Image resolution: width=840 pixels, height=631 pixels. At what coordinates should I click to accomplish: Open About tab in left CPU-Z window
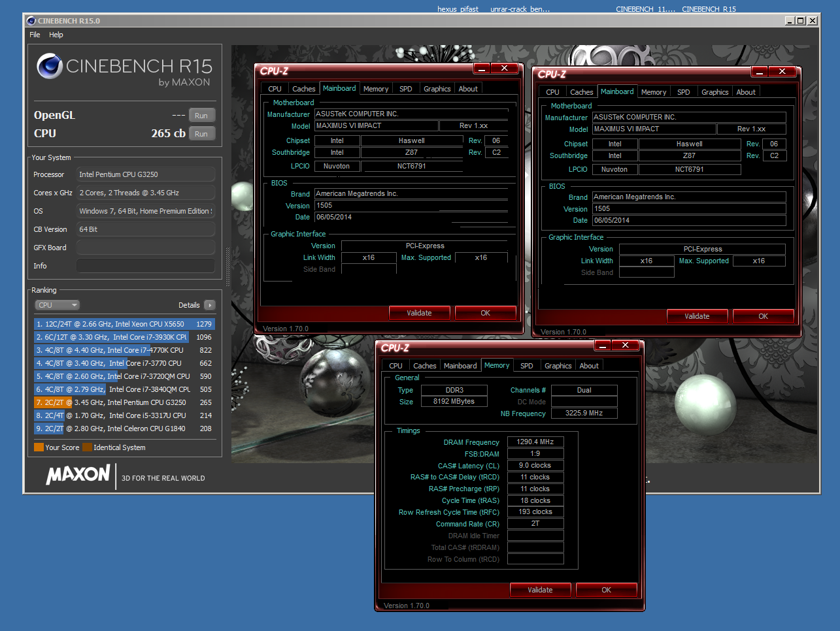click(468, 89)
